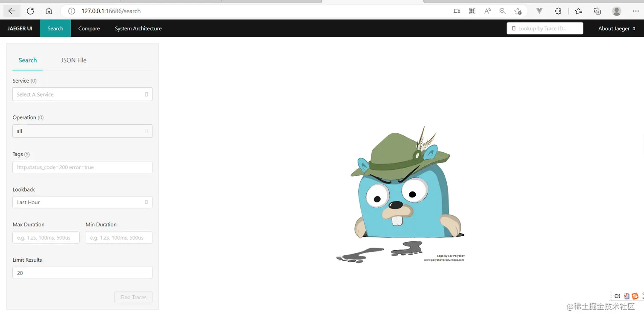Image resolution: width=644 pixels, height=320 pixels.
Task: Focus the Lookup by Trace ID field
Action: point(545,29)
